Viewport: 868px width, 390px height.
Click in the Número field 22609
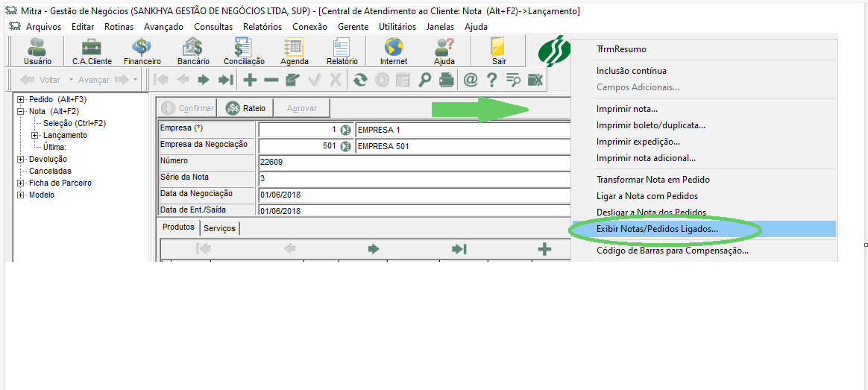click(x=414, y=163)
